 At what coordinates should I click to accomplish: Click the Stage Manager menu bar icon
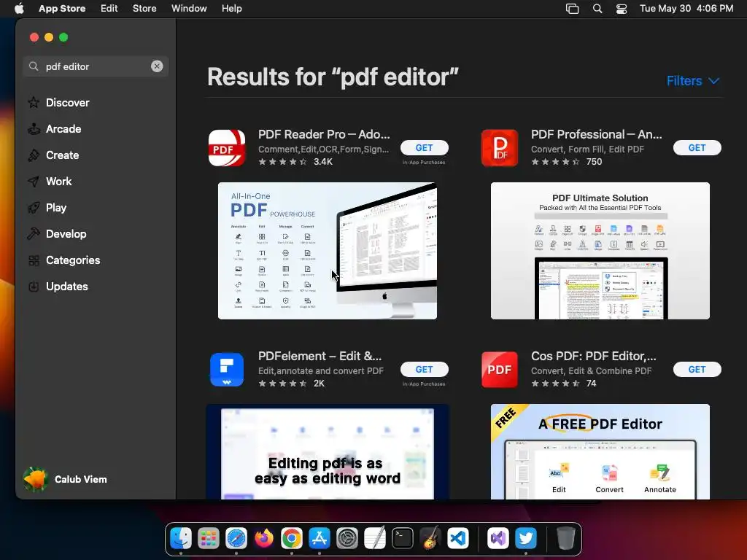pyautogui.click(x=572, y=9)
